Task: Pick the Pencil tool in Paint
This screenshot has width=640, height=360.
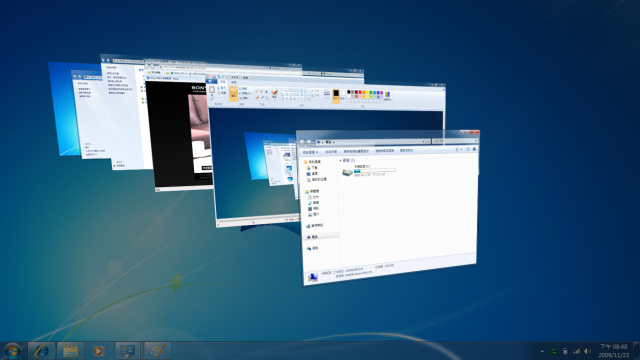Action: (x=257, y=92)
